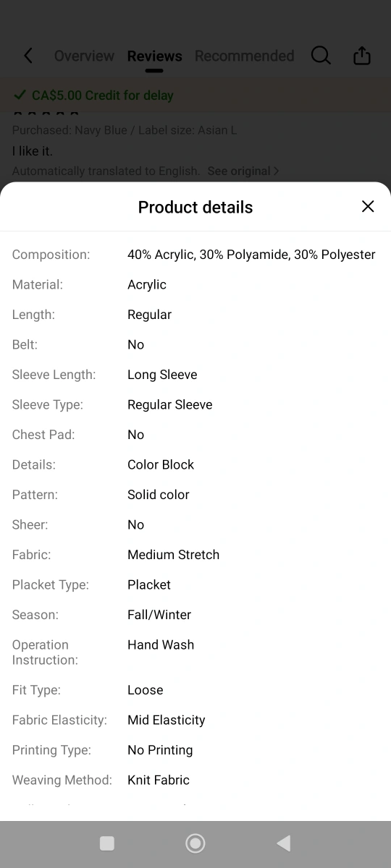The height and width of the screenshot is (868, 391).
Task: Tap the Android back triangle button
Action: (284, 843)
